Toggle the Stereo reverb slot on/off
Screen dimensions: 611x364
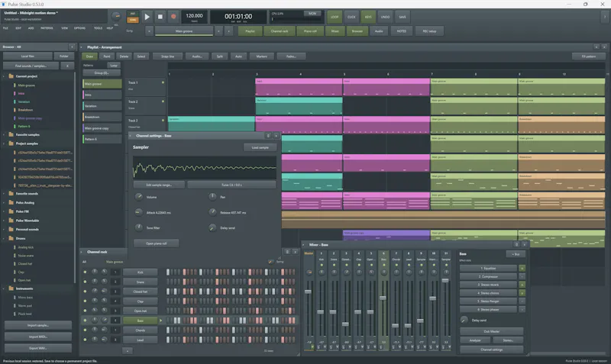(522, 285)
